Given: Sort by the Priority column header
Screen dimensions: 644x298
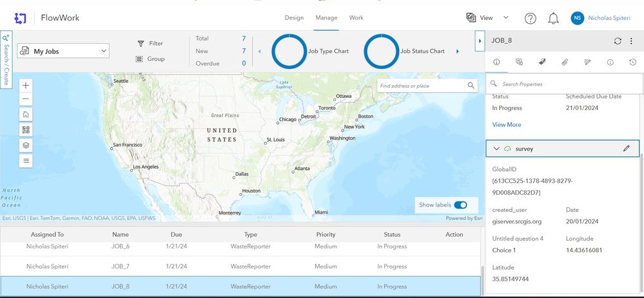Looking at the screenshot, I should point(326,234).
